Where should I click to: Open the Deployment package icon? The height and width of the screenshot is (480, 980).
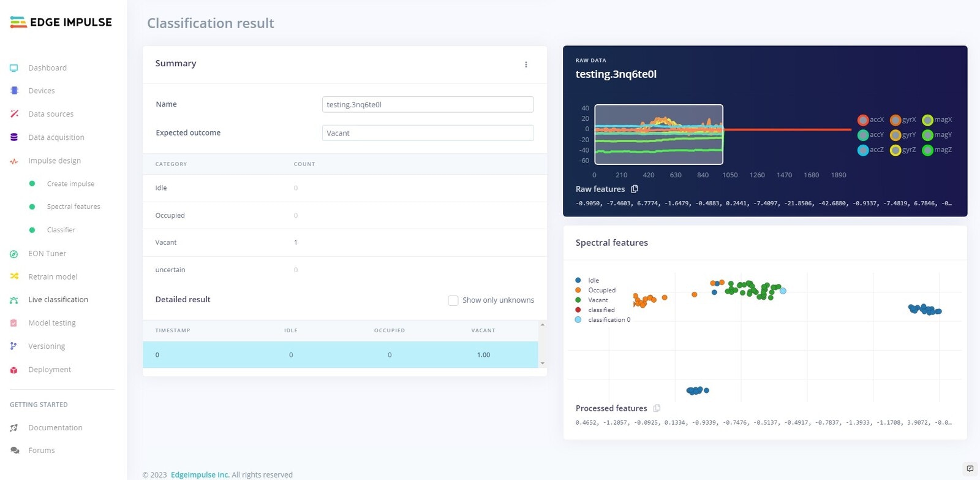[14, 370]
